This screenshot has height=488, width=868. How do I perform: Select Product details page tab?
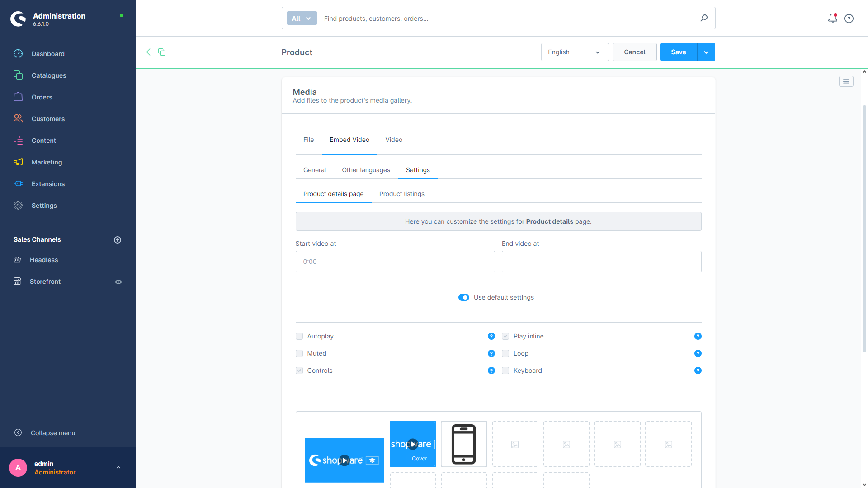(x=333, y=194)
